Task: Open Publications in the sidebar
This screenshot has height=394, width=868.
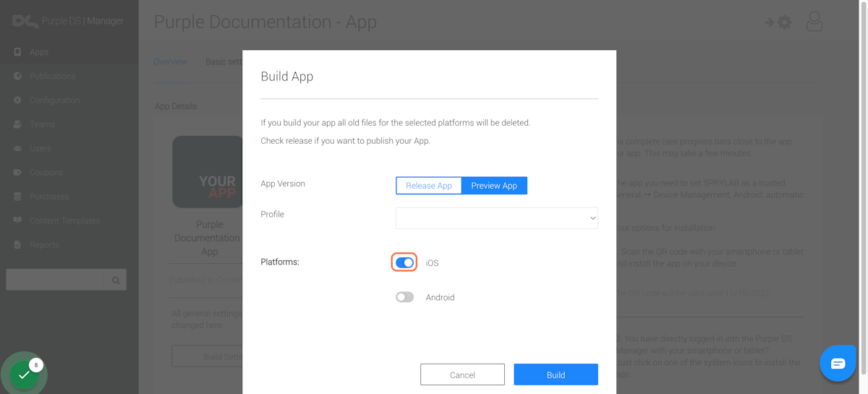Action: [x=52, y=76]
